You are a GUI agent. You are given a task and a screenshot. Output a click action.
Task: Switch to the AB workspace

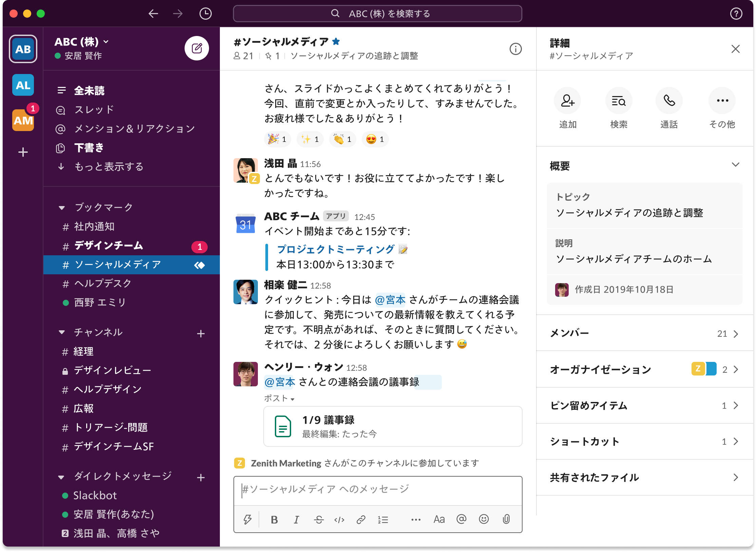(x=23, y=49)
